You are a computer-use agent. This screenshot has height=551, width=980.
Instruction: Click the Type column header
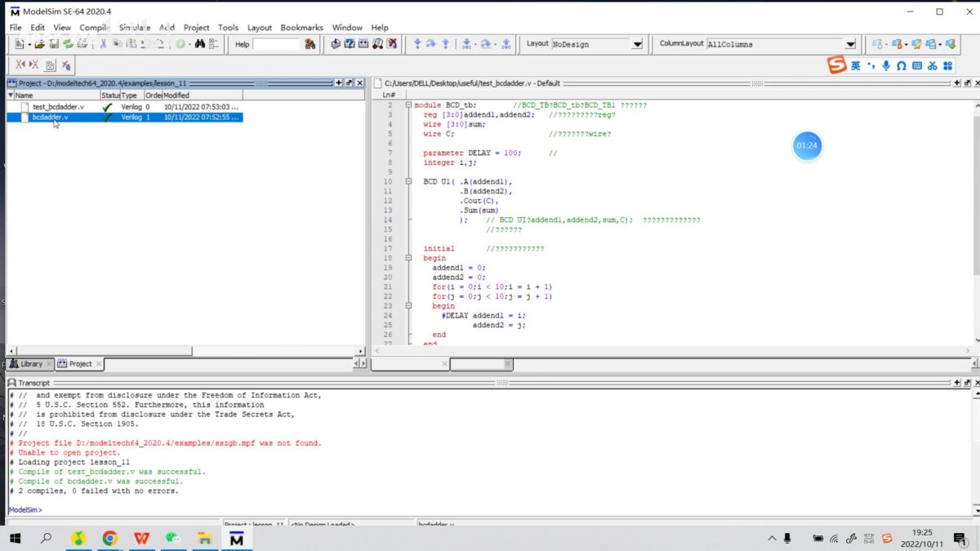point(132,96)
